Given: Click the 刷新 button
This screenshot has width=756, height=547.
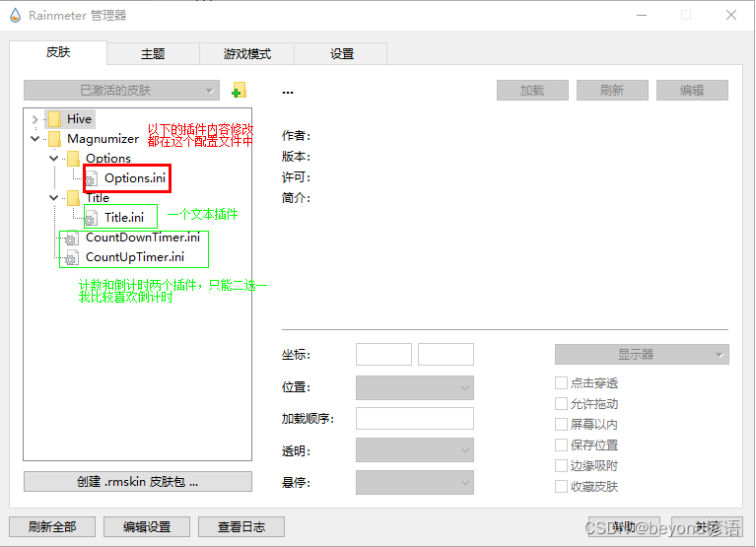Looking at the screenshot, I should (x=612, y=90).
